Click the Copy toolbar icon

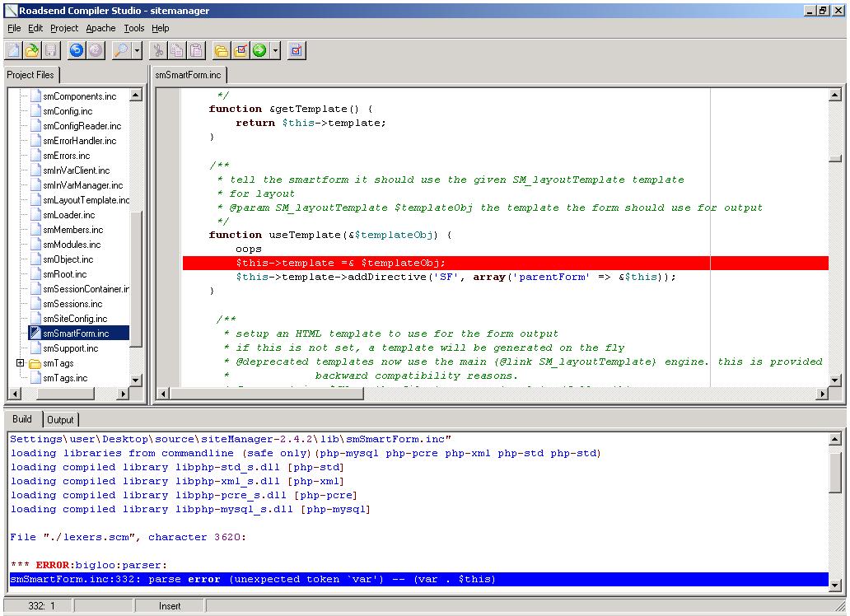point(177,50)
